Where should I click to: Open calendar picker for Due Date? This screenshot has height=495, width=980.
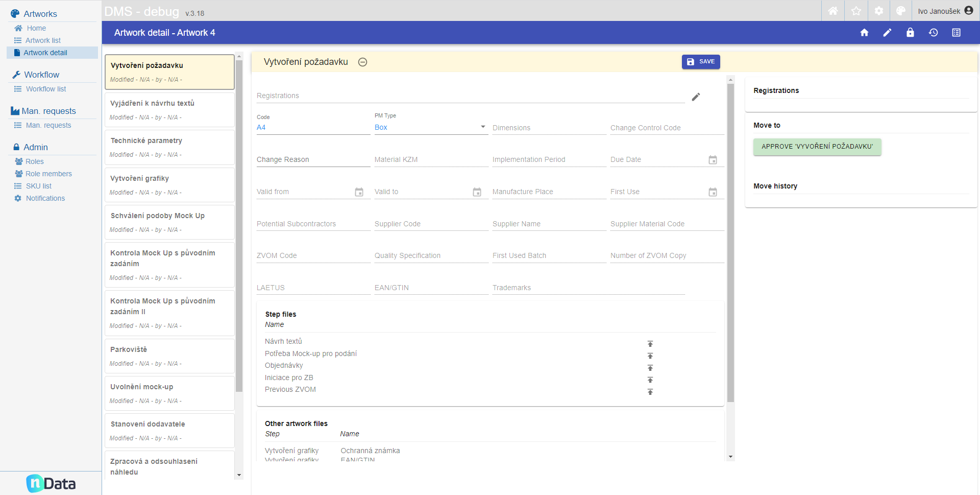tap(713, 160)
